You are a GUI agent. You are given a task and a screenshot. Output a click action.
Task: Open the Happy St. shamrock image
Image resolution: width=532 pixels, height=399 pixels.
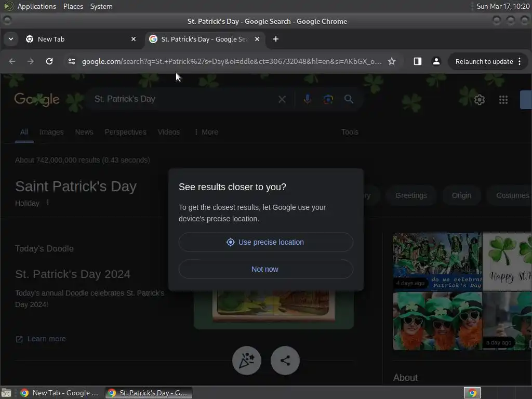[x=507, y=261]
